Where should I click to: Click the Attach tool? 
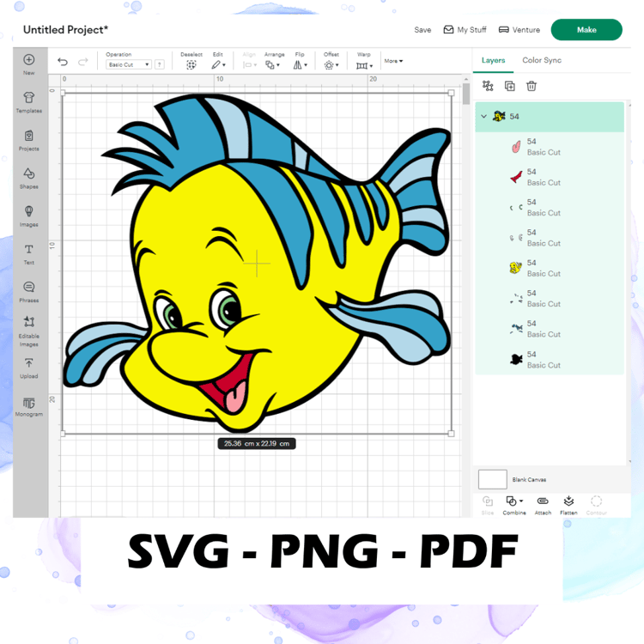(x=543, y=505)
